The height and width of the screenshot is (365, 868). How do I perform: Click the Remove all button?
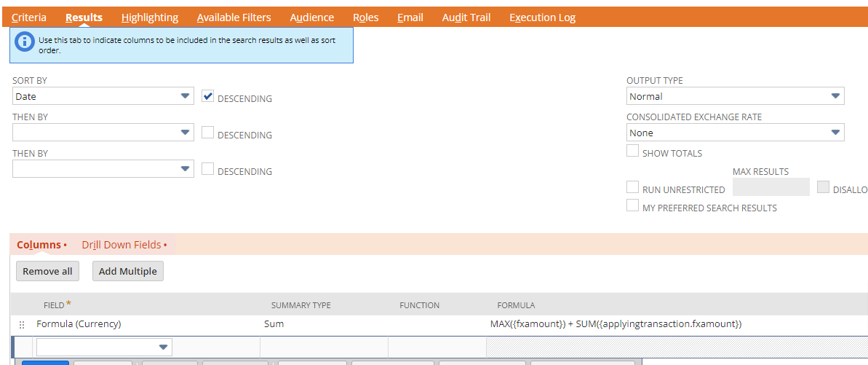coord(47,271)
